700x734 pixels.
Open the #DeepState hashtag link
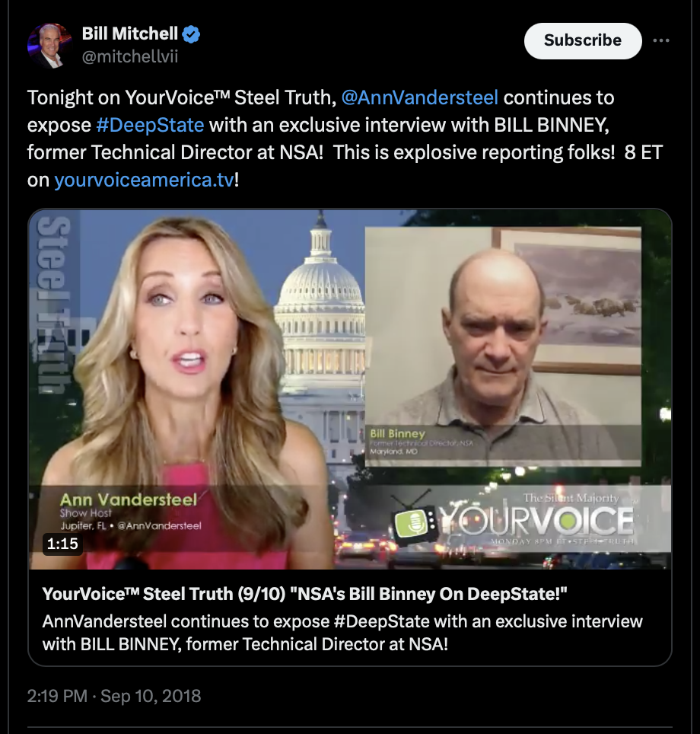[150, 125]
